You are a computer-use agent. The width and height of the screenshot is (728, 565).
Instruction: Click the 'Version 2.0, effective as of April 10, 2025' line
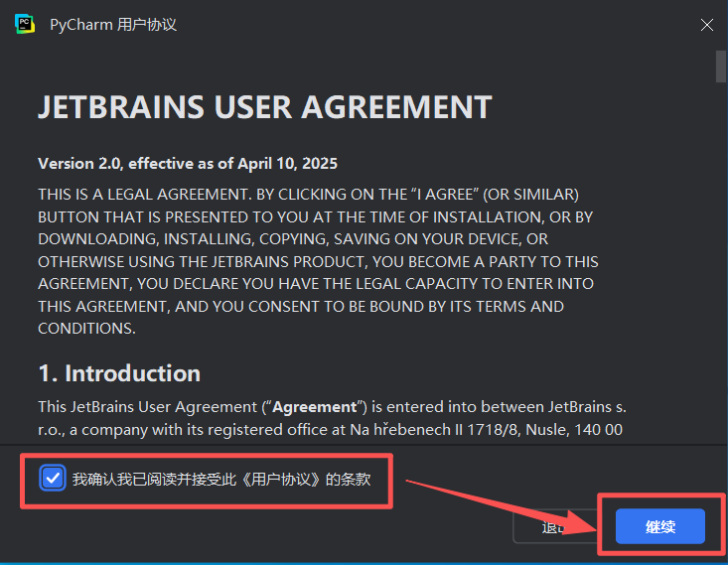pyautogui.click(x=188, y=164)
